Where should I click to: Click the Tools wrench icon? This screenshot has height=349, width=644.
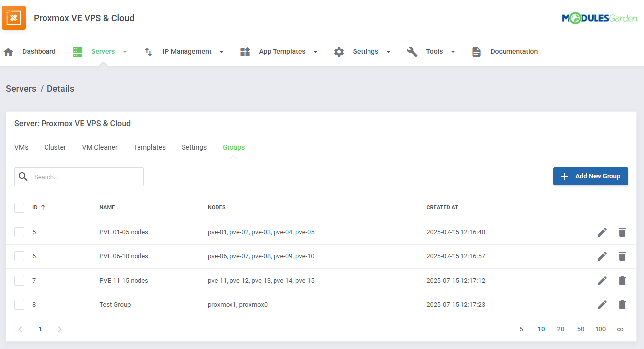[412, 51]
